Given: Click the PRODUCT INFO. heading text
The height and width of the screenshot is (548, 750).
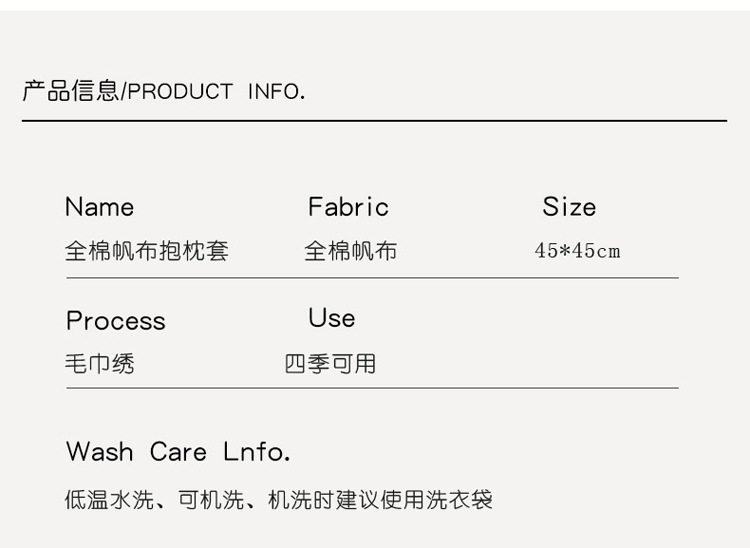Looking at the screenshot, I should (215, 92).
